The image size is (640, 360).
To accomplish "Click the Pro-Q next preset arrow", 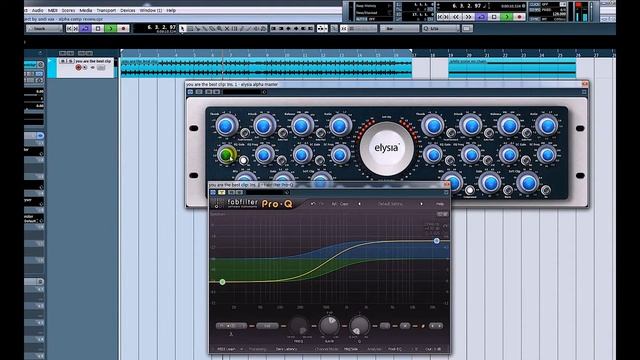I will 422,204.
